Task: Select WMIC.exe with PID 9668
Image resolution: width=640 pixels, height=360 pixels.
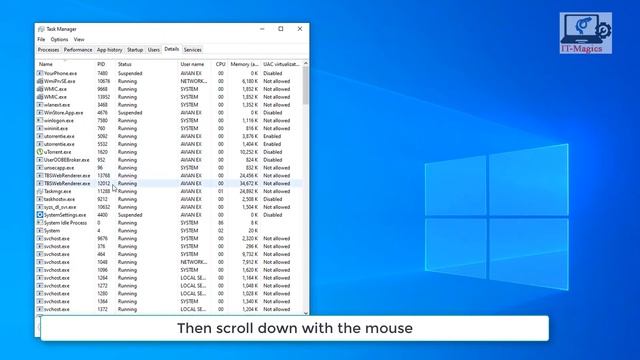Action: tap(55, 89)
